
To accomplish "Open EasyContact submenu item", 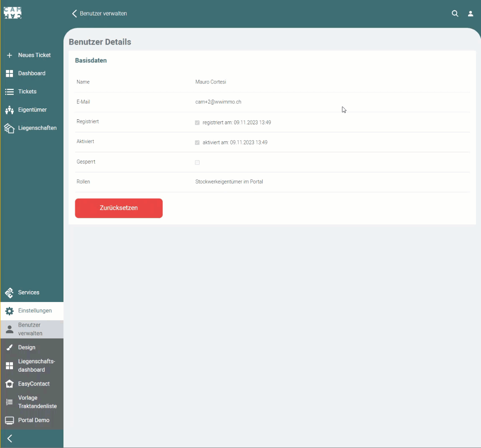I will tap(32, 384).
